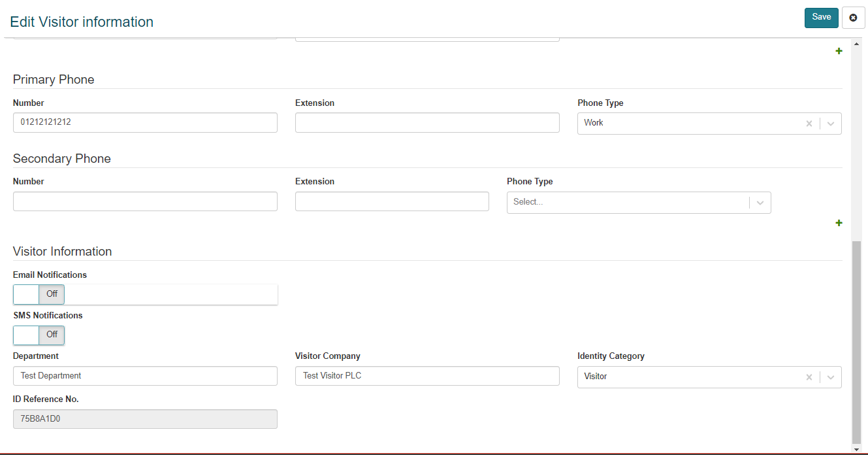This screenshot has width=868, height=455.
Task: Expand Identity Category dropdown arrow
Action: tap(831, 377)
